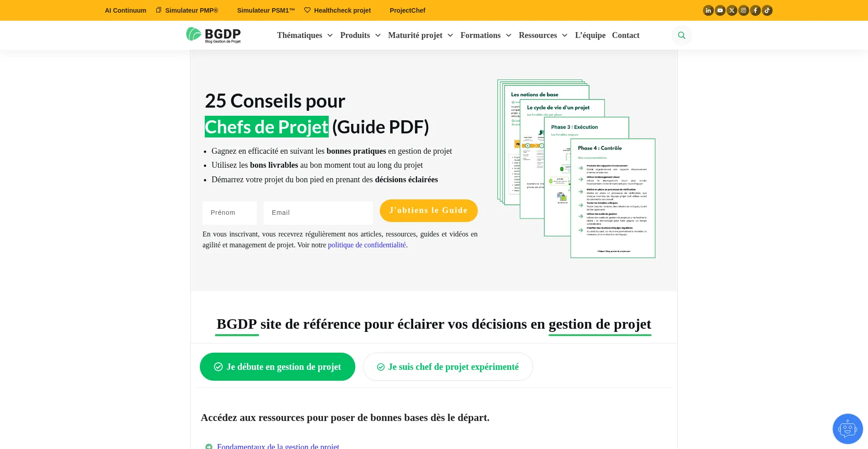Select the Contact menu item

tap(626, 35)
